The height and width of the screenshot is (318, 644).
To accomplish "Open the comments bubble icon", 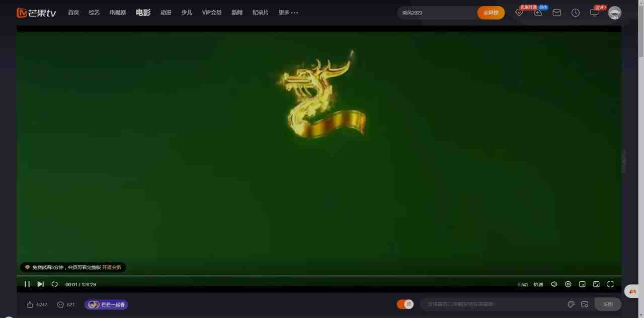I will pyautogui.click(x=60, y=304).
